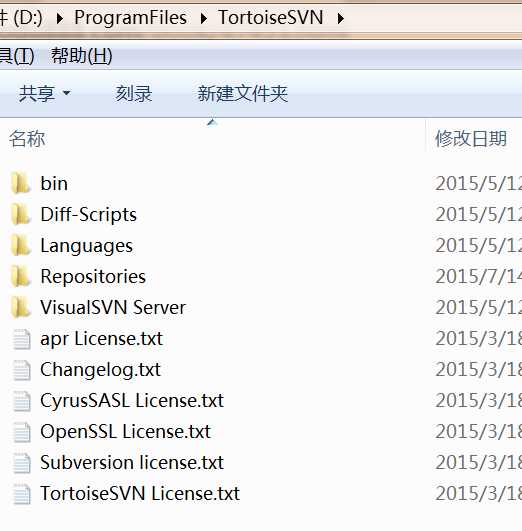
Task: Select the apr License.txt file icon
Action: [x=22, y=339]
